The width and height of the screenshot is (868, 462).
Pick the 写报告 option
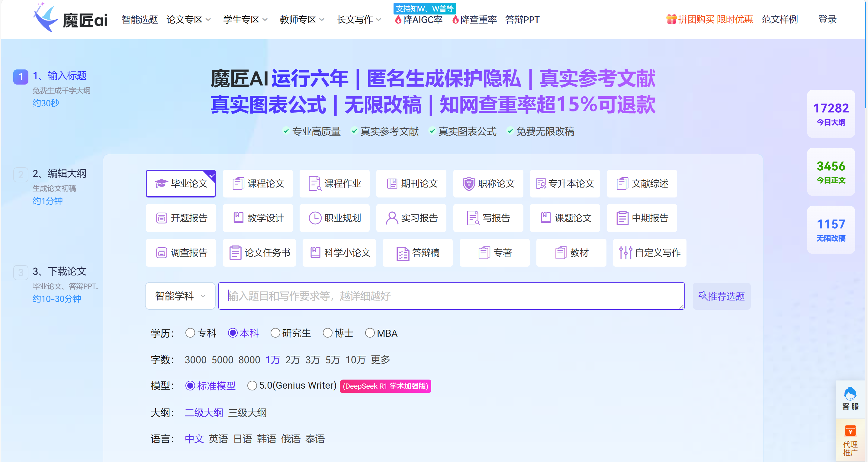click(488, 218)
